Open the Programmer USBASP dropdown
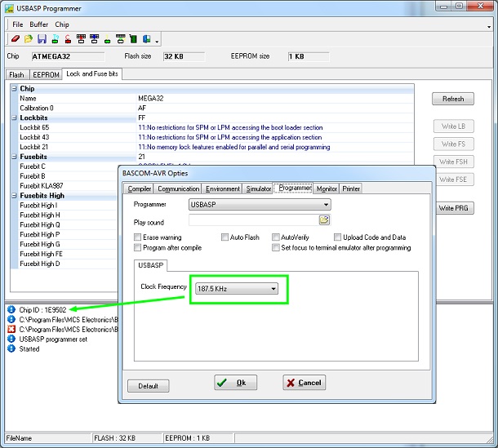The image size is (498, 448). tap(260, 205)
